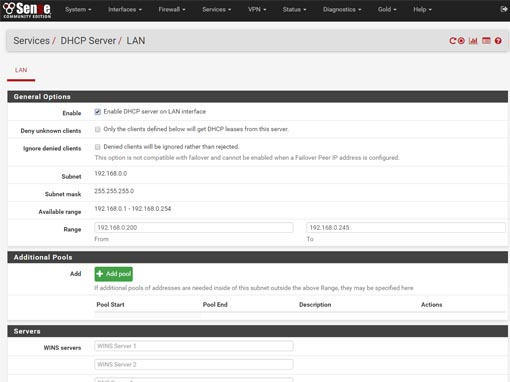Click the logout icon at top right
Screen dimensions: 510x382
504,9
